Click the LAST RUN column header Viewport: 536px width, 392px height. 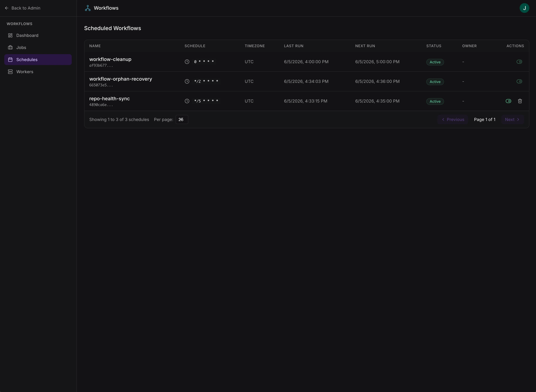(294, 46)
